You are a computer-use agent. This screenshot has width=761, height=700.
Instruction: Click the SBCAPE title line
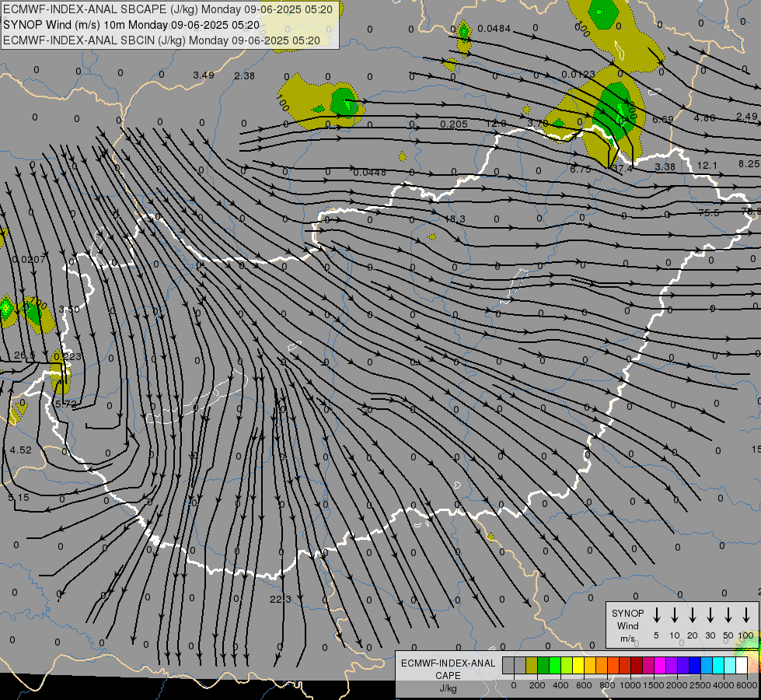click(168, 9)
